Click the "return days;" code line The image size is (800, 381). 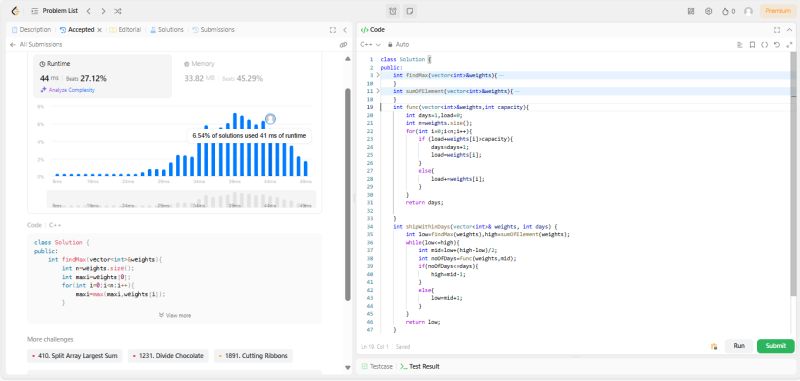tap(424, 202)
